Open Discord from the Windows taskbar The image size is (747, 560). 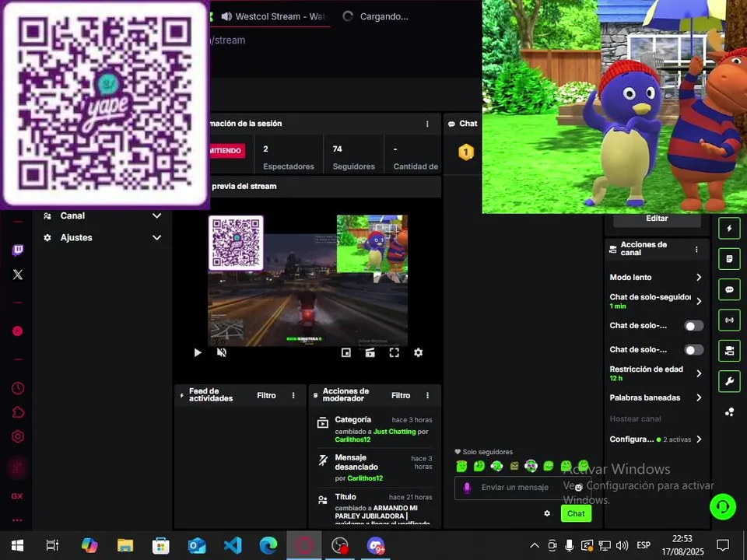point(375,544)
